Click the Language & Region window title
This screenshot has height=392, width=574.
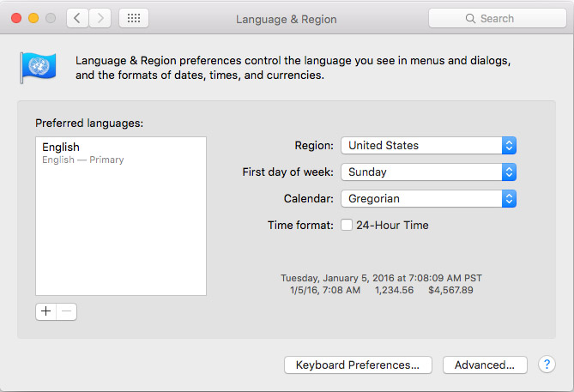[x=287, y=19]
